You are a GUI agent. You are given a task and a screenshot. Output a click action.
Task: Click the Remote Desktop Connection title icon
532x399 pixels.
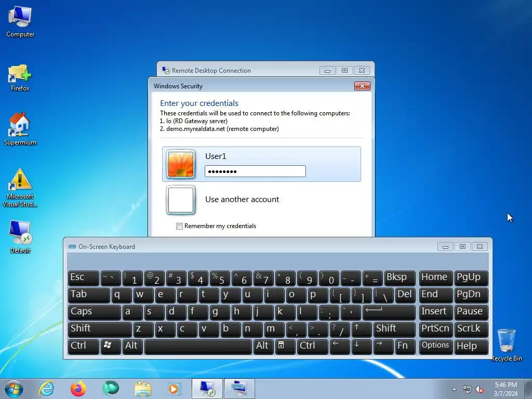pos(166,70)
